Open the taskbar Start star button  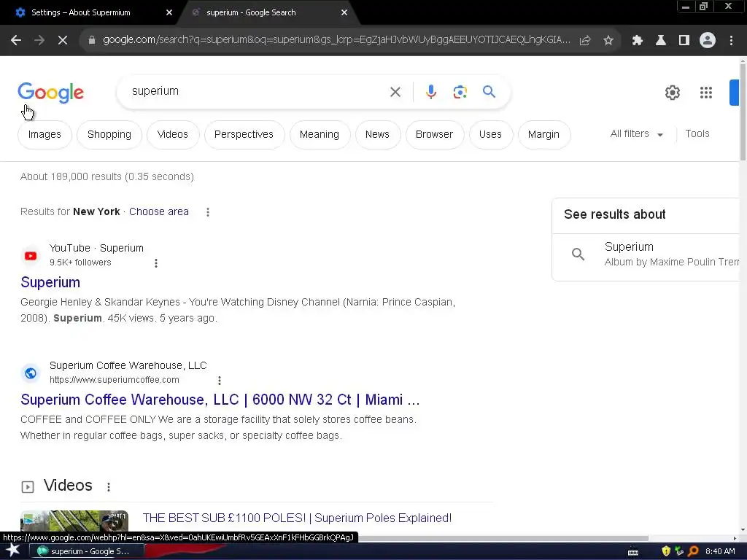pyautogui.click(x=12, y=551)
